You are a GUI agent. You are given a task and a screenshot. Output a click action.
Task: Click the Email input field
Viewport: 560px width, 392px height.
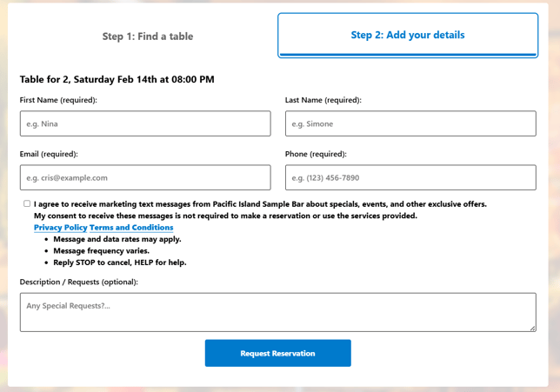[x=145, y=177]
